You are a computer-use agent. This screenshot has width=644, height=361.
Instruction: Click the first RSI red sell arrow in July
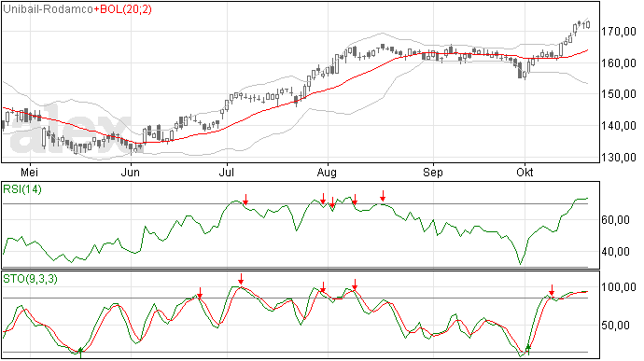(245, 200)
